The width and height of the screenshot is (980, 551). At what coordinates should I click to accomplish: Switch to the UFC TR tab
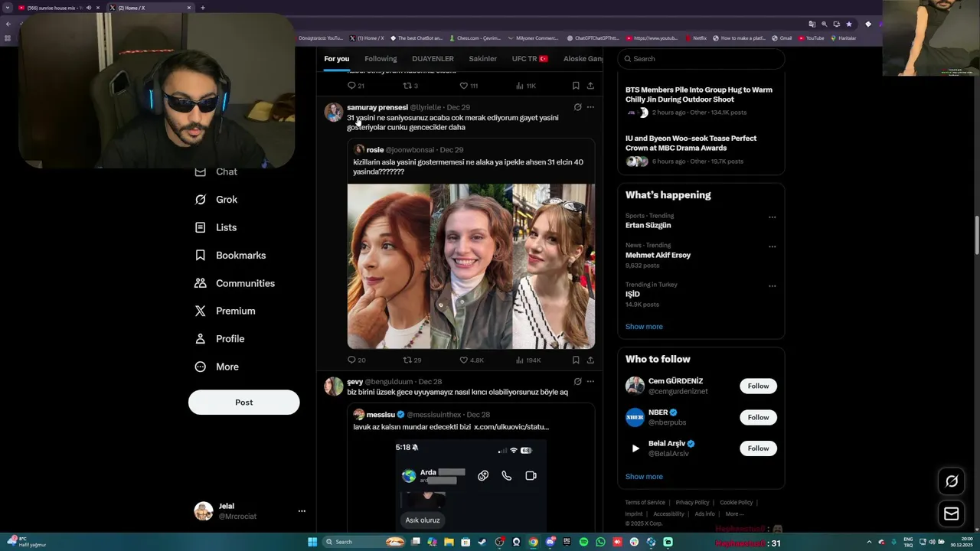click(x=530, y=59)
